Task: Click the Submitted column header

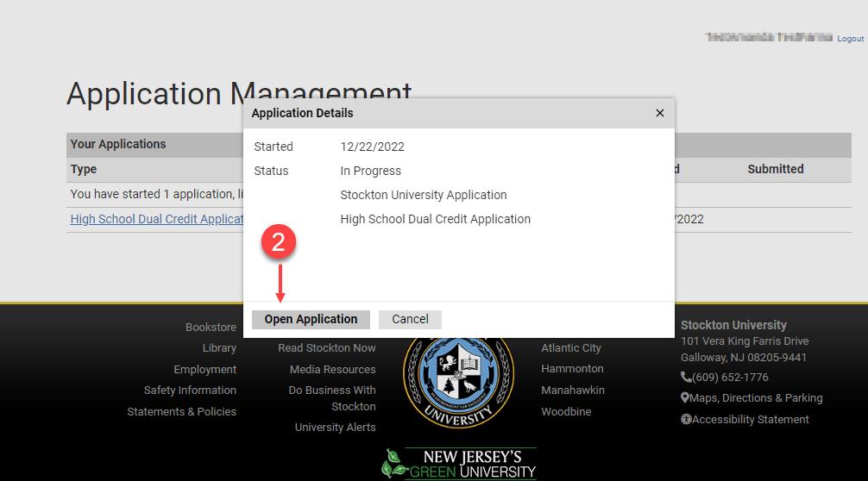Action: tap(776, 169)
